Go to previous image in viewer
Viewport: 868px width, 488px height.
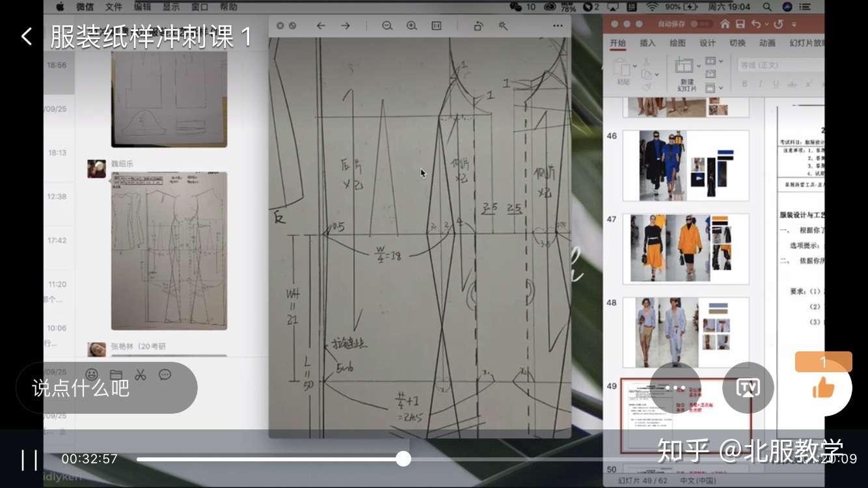pos(321,26)
